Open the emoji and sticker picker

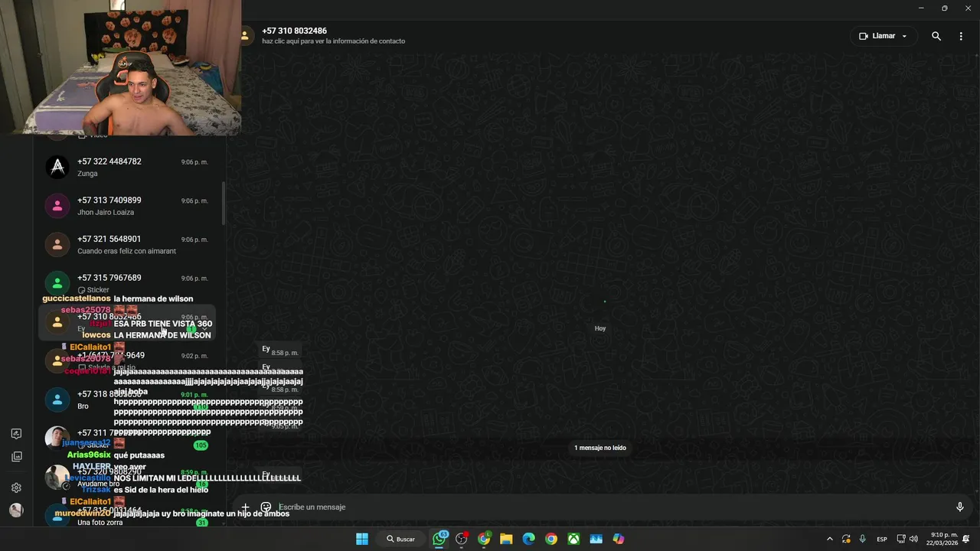(x=266, y=507)
